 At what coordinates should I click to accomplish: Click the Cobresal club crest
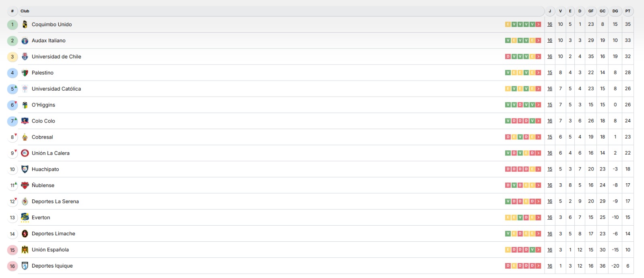pyautogui.click(x=25, y=137)
